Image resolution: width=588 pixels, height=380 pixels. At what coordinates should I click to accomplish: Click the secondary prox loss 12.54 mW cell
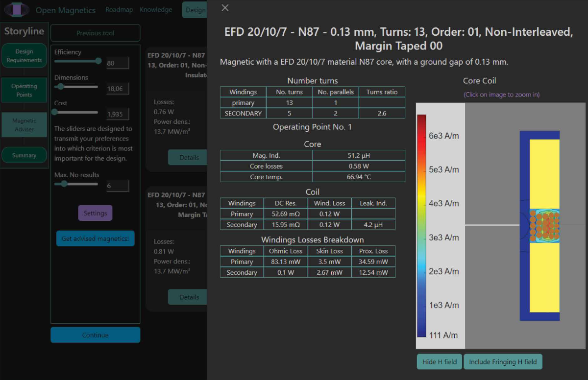click(373, 272)
